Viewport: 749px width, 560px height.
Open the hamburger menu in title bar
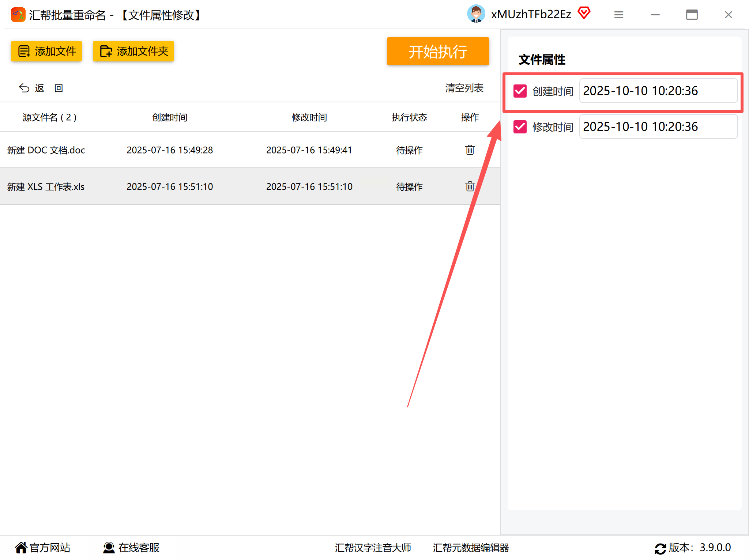click(x=618, y=15)
